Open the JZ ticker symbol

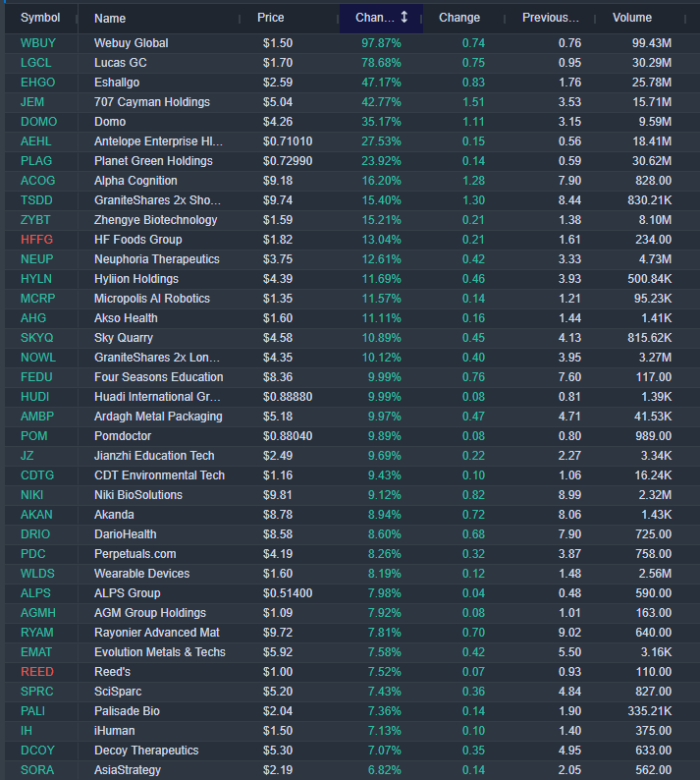tap(27, 456)
